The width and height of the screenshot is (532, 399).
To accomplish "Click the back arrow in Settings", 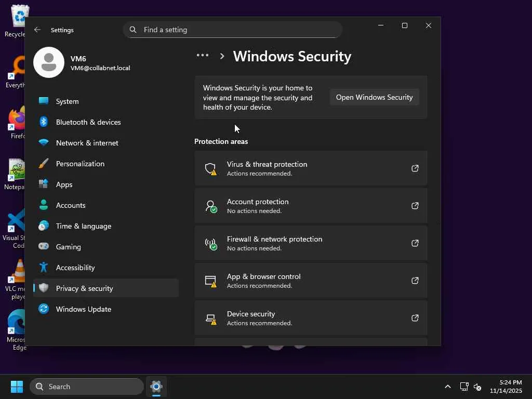I will coord(37,30).
